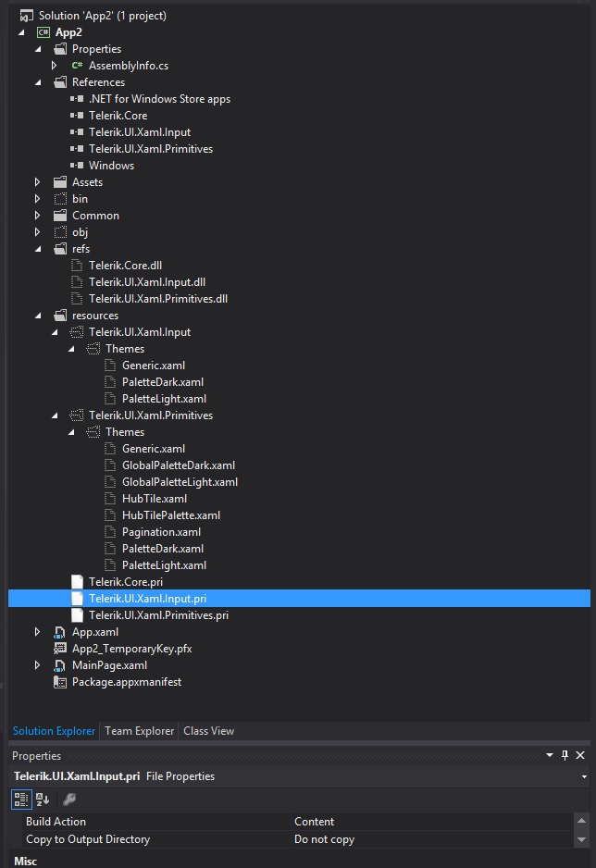Open the Properties window position dropdown arrow
Image resolution: width=596 pixels, height=868 pixels.
click(x=550, y=755)
